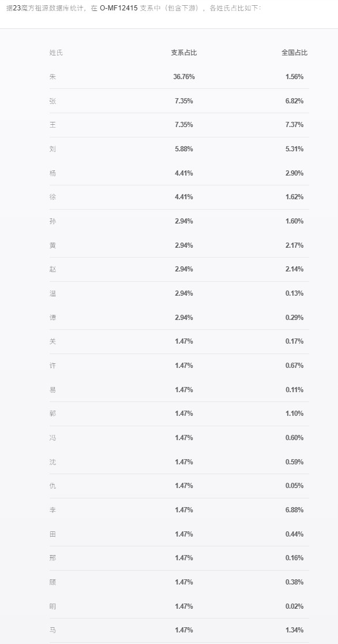Click the O-MF12415 text in description

119,8
